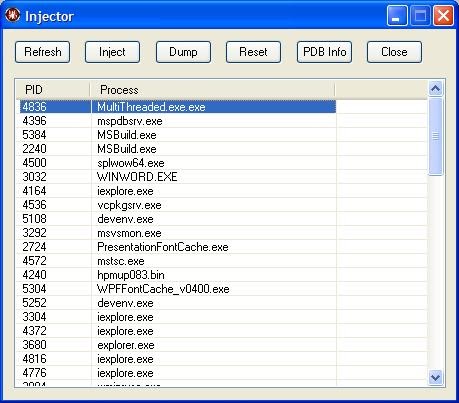The image size is (459, 403).
Task: Minimize the Injector window
Action: pos(397,16)
